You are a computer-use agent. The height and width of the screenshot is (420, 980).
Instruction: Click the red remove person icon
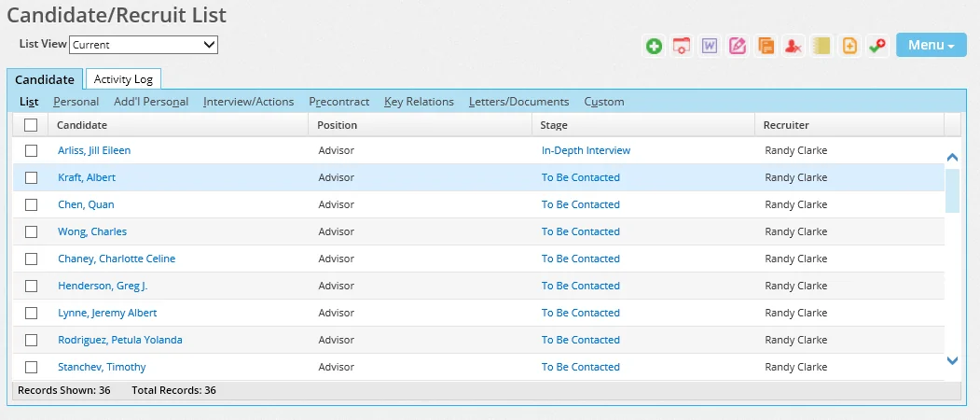pyautogui.click(x=794, y=46)
